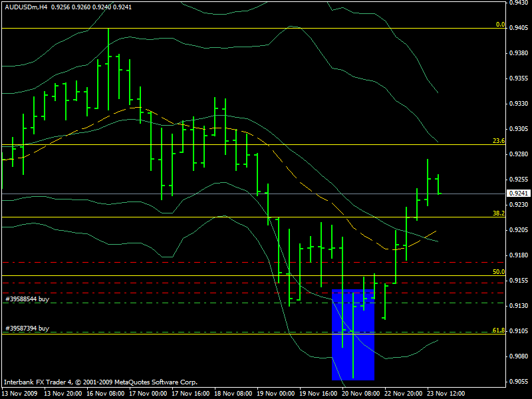Select the 0.0 Fibonacci level label
The width and height of the screenshot is (532, 399).
coord(501,25)
